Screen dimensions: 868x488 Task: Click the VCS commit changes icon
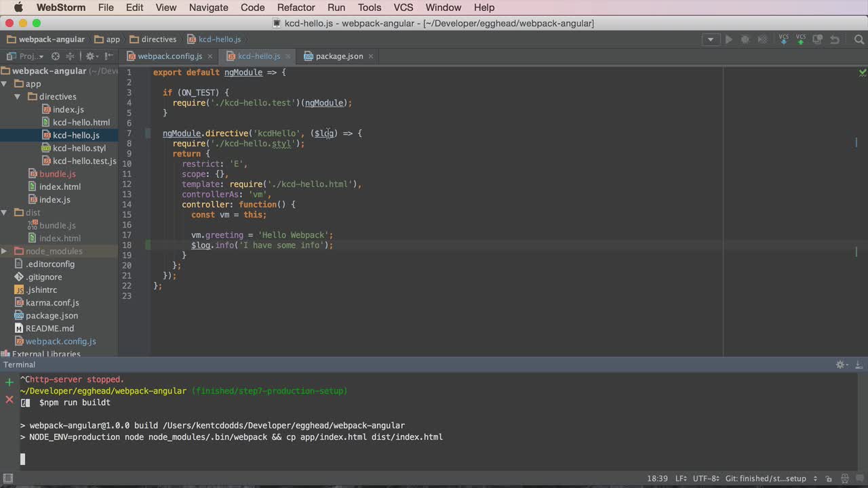801,39
